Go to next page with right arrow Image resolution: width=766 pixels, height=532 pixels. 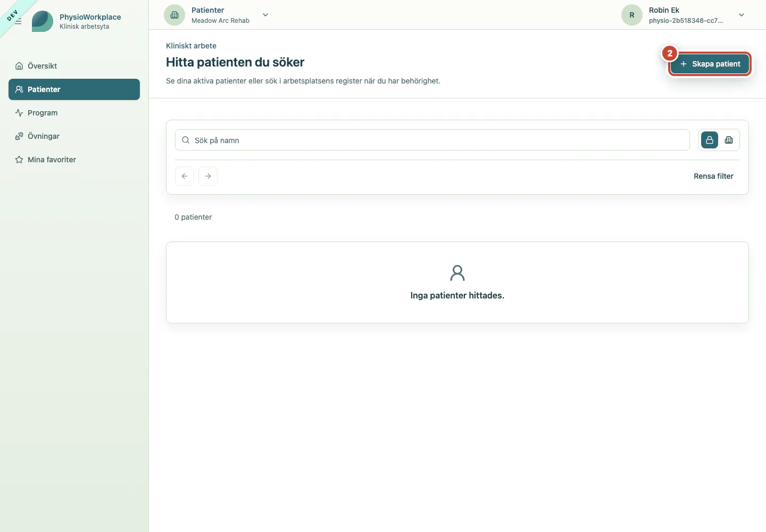coord(208,176)
